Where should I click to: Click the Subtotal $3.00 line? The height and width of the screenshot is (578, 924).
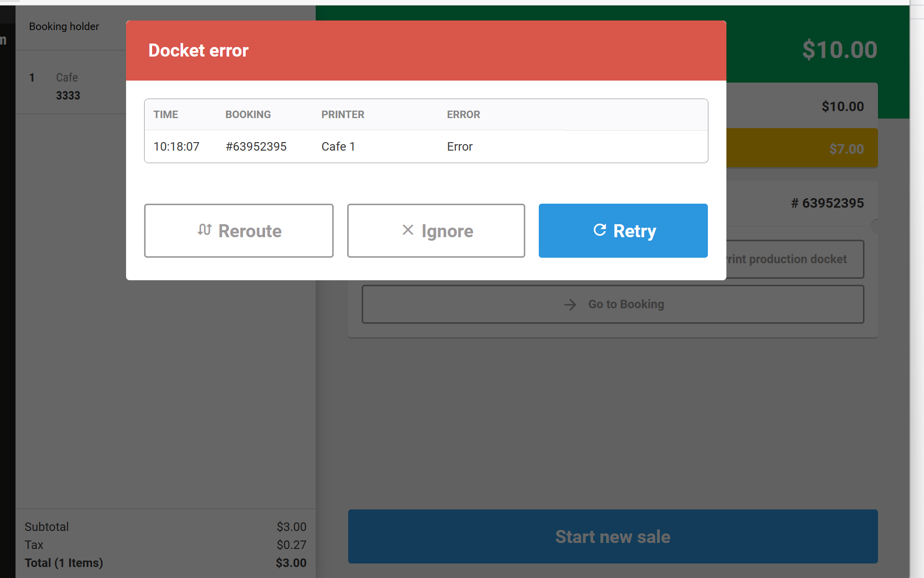point(166,527)
